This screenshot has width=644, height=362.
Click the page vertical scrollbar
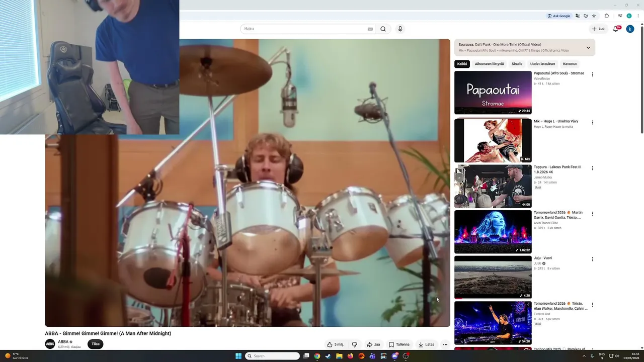tap(641, 80)
